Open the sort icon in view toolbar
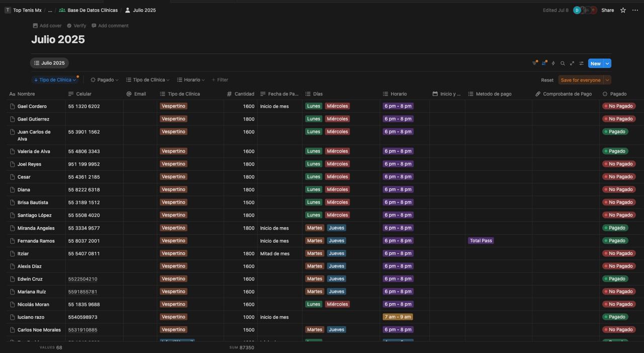 tap(544, 63)
